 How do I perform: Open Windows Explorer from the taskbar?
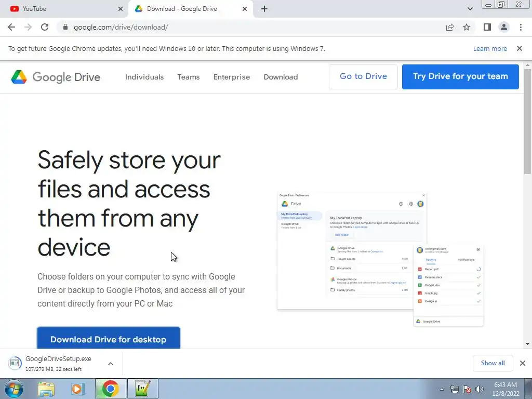46,389
